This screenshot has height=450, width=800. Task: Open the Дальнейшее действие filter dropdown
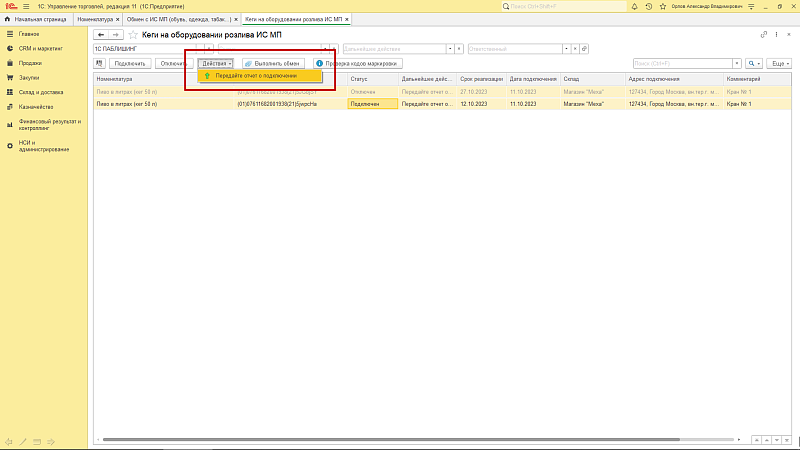coord(449,49)
